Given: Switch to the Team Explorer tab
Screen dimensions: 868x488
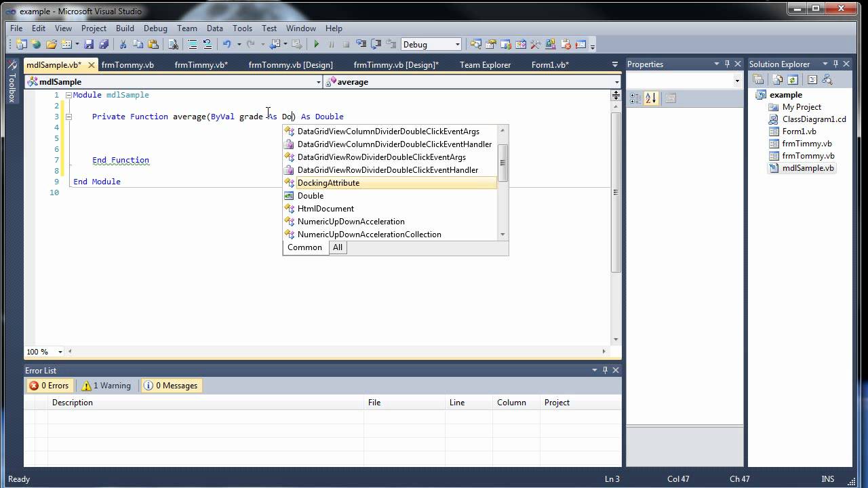Looking at the screenshot, I should coord(485,65).
